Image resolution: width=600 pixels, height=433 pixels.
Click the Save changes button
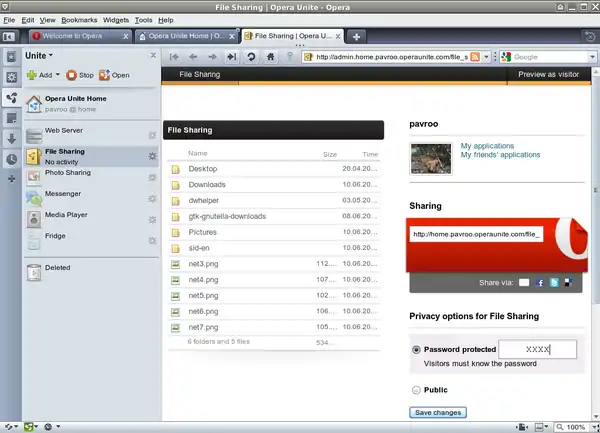[x=438, y=412]
